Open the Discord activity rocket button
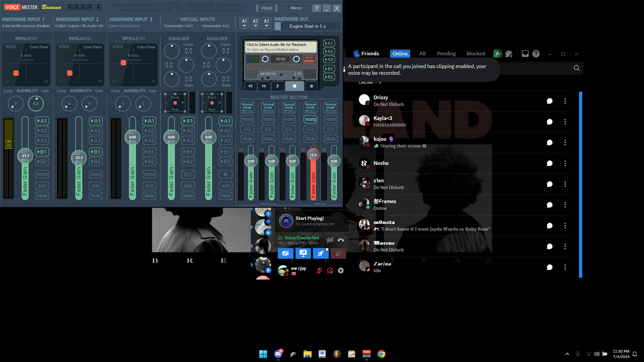 [x=321, y=253]
